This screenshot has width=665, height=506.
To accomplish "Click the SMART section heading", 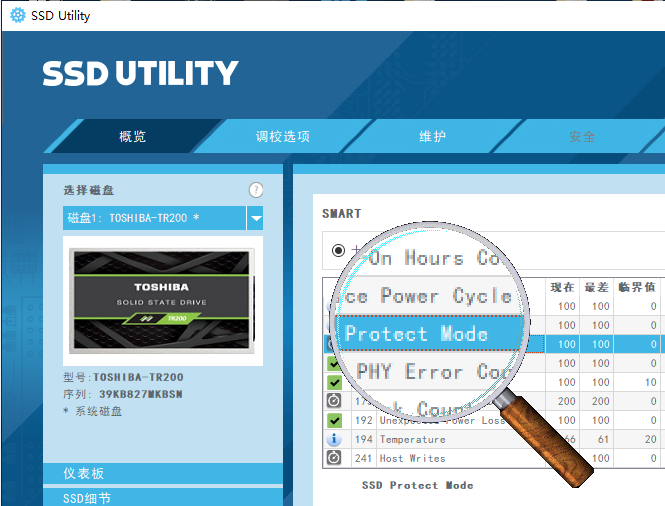I will (342, 213).
